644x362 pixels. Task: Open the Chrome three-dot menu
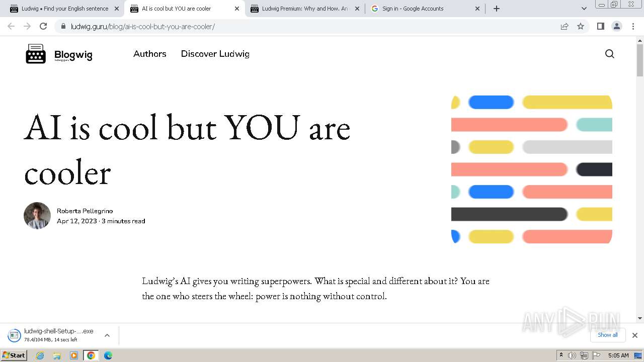(x=633, y=26)
